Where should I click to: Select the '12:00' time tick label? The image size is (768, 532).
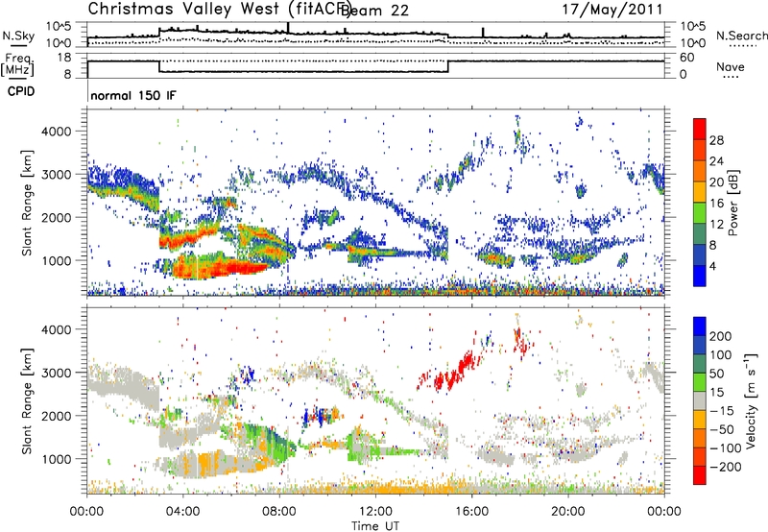tap(375, 512)
